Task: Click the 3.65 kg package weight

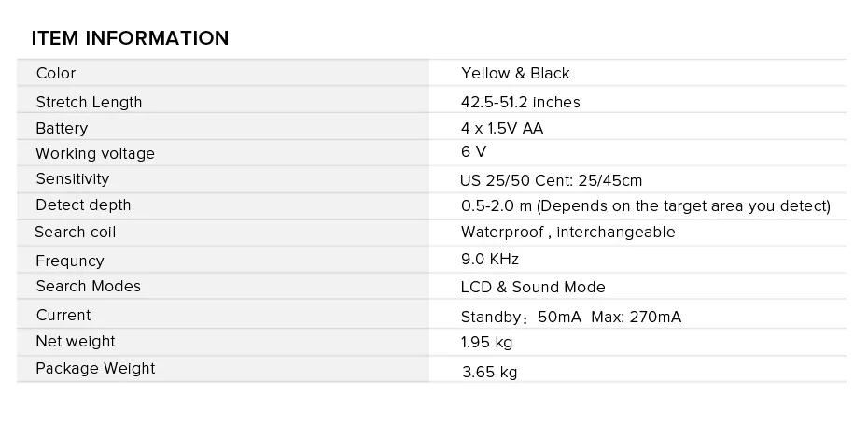Action: [489, 372]
